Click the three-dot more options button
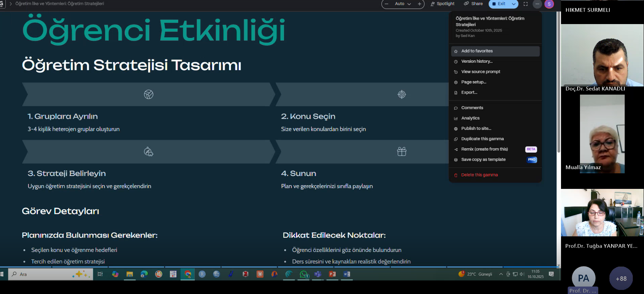Image resolution: width=644 pixels, height=294 pixels. pyautogui.click(x=537, y=4)
